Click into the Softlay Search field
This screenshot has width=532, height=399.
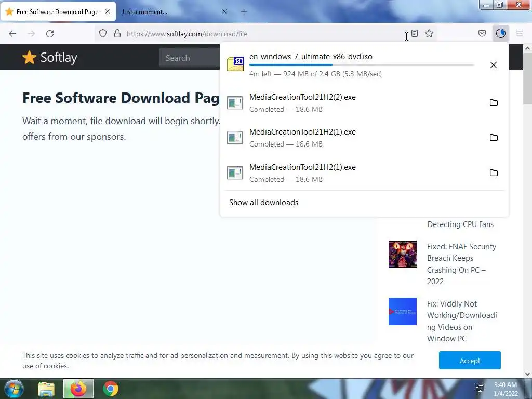pyautogui.click(x=189, y=58)
